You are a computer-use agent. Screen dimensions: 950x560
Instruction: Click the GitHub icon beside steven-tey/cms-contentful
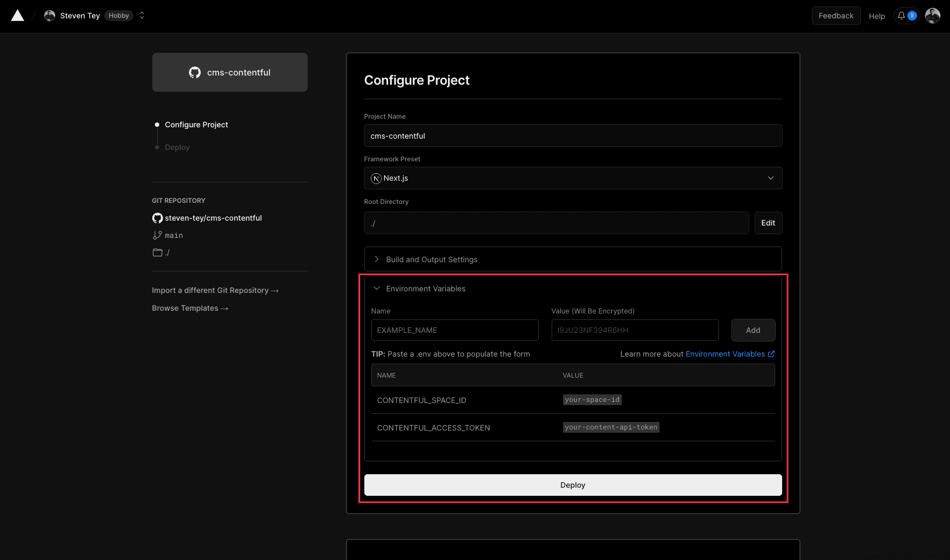tap(158, 218)
